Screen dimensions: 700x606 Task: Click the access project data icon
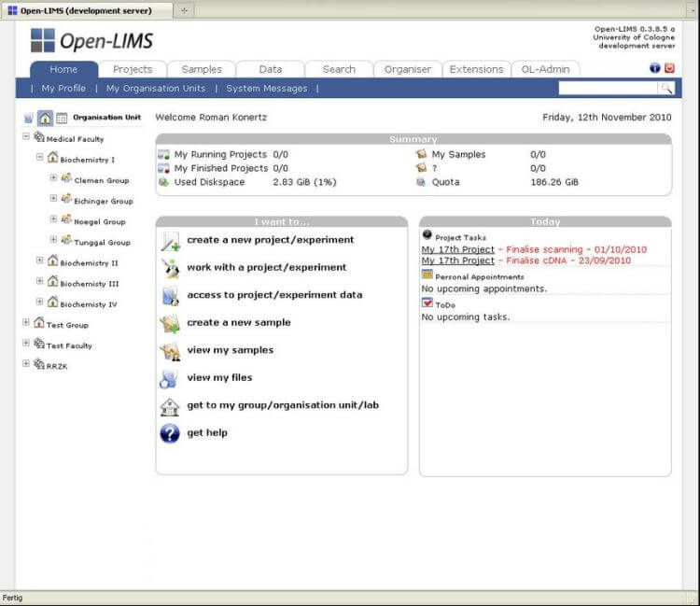(170, 296)
